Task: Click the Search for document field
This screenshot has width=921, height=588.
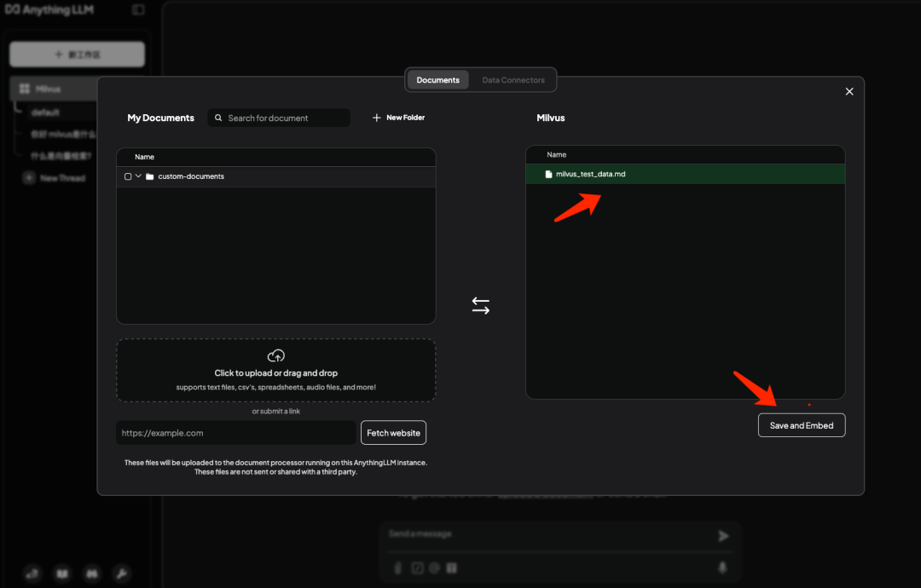Action: tap(279, 118)
